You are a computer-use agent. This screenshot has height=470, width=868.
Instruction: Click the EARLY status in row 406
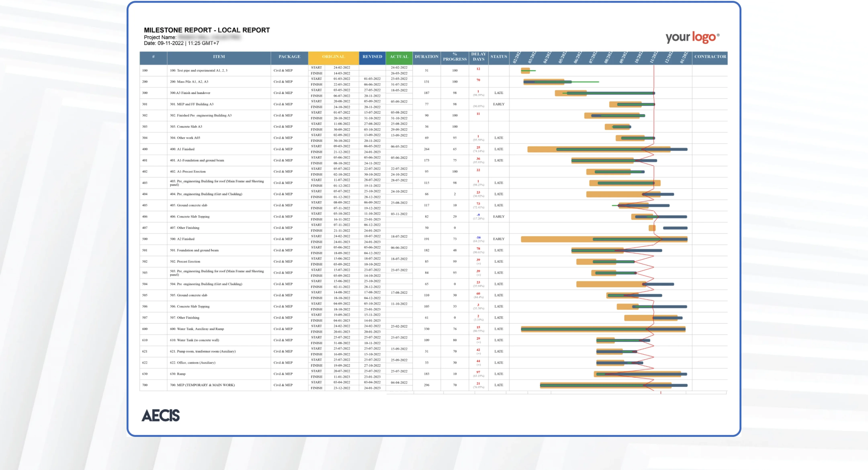499,217
